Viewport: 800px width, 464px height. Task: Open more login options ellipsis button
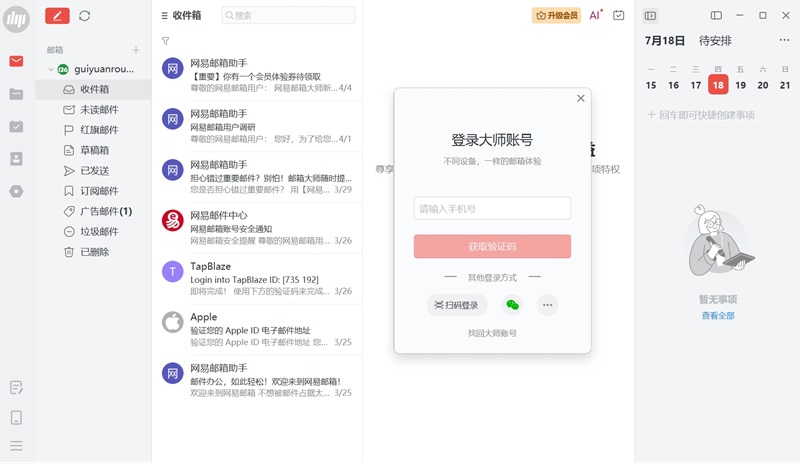[x=547, y=305]
